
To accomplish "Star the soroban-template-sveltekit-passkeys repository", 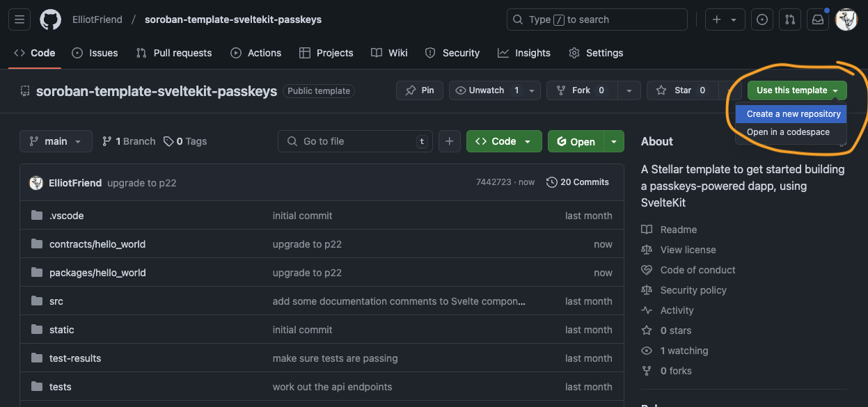I will point(682,90).
